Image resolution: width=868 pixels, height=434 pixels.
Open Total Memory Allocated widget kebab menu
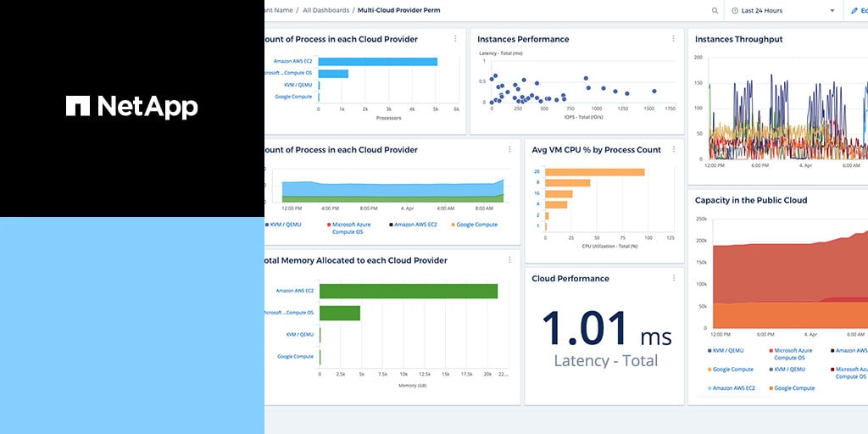click(x=509, y=260)
